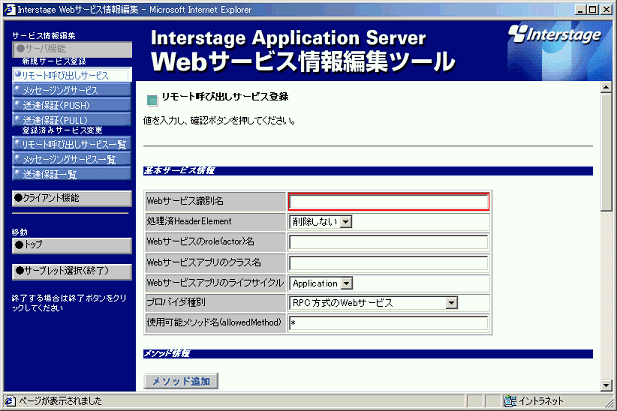Click the イントラネット status bar text
The width and height of the screenshot is (617, 411).
[541, 401]
